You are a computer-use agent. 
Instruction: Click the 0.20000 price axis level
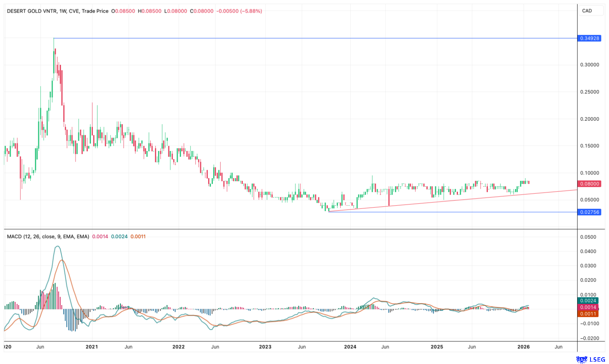tap(589, 119)
